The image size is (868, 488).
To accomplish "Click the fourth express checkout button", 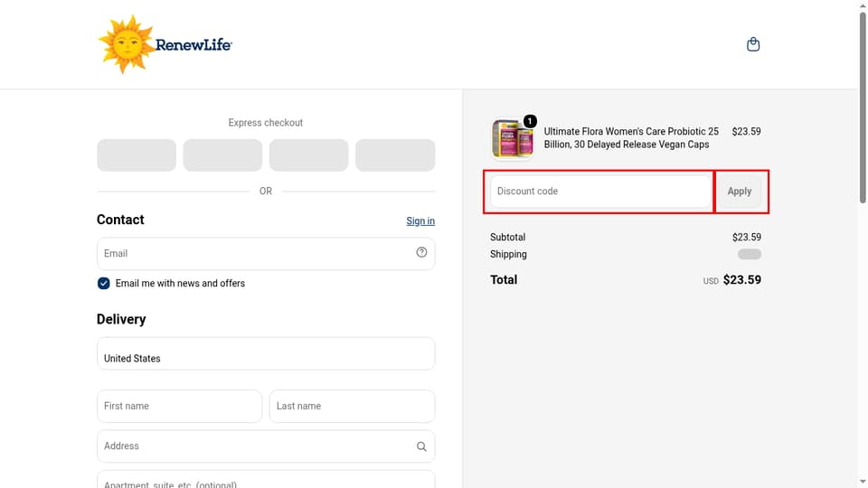I will click(395, 155).
